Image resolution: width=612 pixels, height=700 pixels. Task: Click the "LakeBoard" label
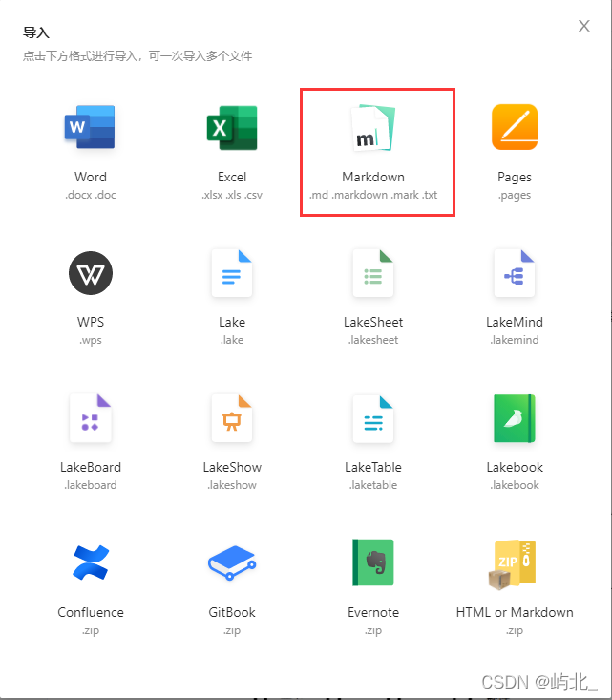click(x=91, y=467)
